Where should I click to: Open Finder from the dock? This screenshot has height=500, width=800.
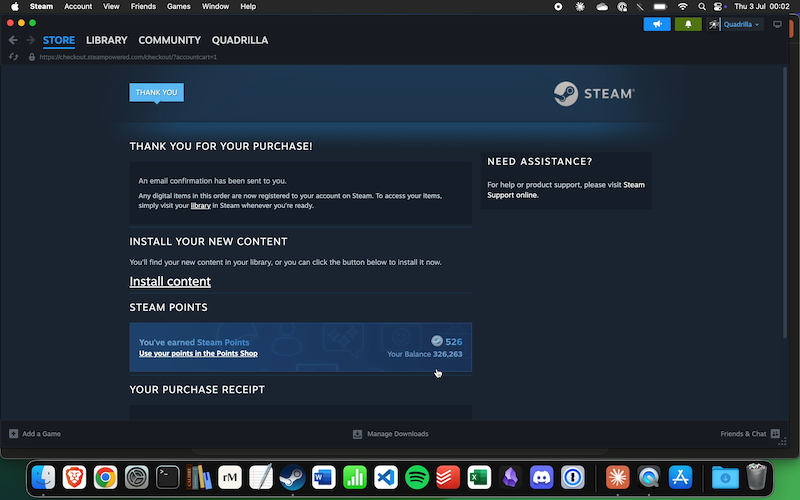[x=43, y=478]
